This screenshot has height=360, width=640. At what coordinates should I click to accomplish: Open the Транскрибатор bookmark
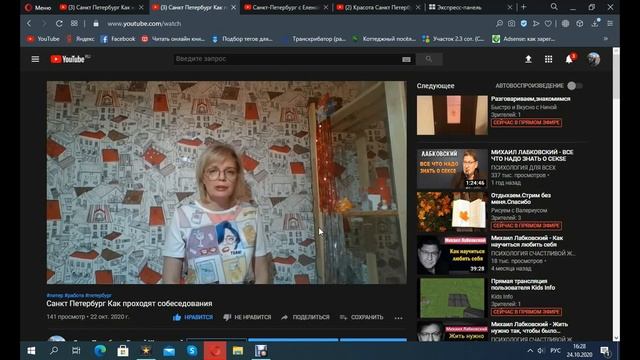[314, 39]
